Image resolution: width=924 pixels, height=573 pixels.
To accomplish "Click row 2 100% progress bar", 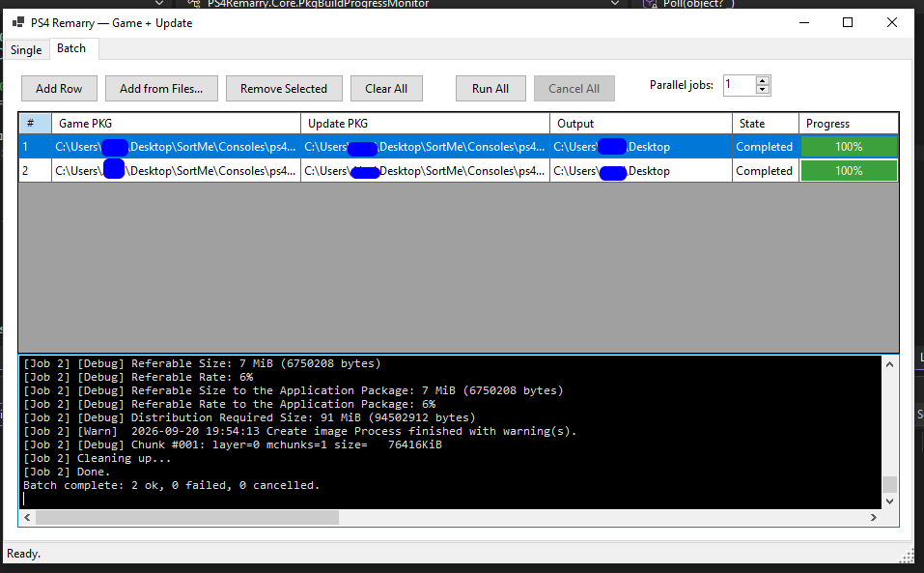I will click(849, 171).
